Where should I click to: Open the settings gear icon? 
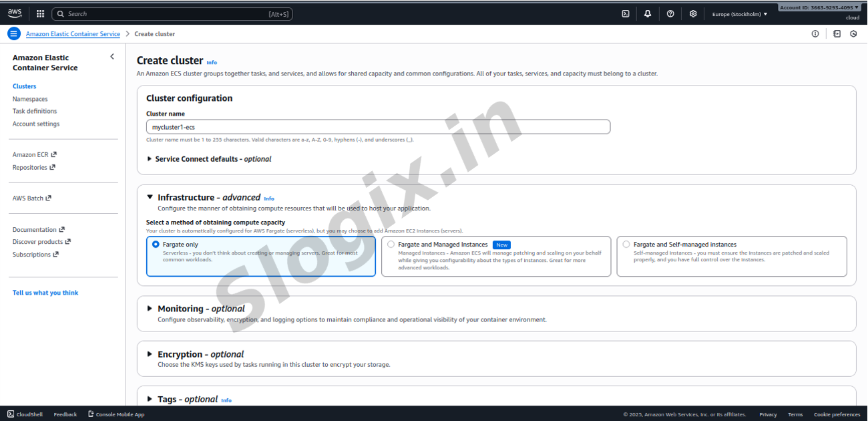click(693, 13)
